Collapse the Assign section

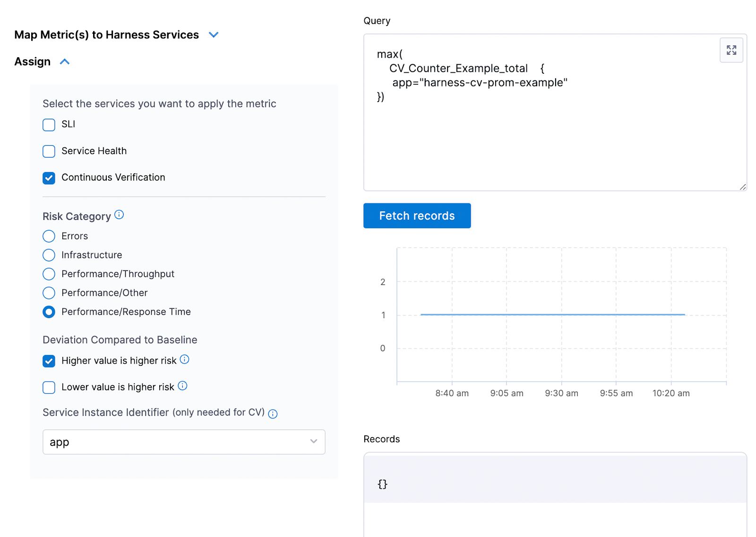coord(65,61)
